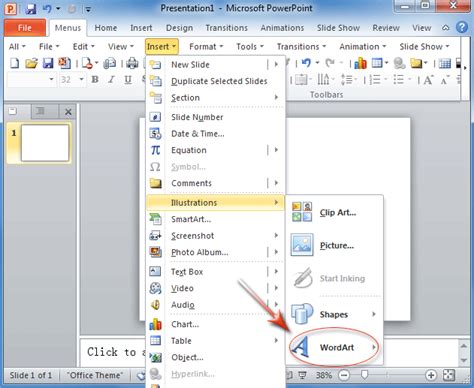The height and width of the screenshot is (388, 474).
Task: Open the font size 32 dropdown
Action: [x=81, y=79]
